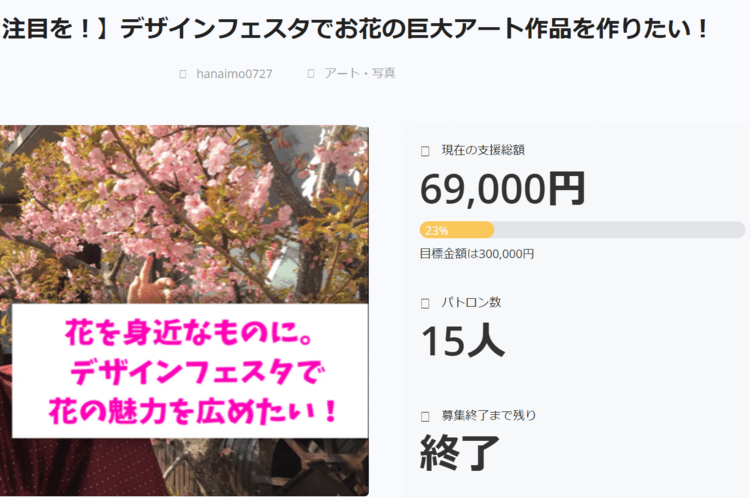Open the hanaimo0727 profile link
This screenshot has width=750, height=498.
point(234,74)
